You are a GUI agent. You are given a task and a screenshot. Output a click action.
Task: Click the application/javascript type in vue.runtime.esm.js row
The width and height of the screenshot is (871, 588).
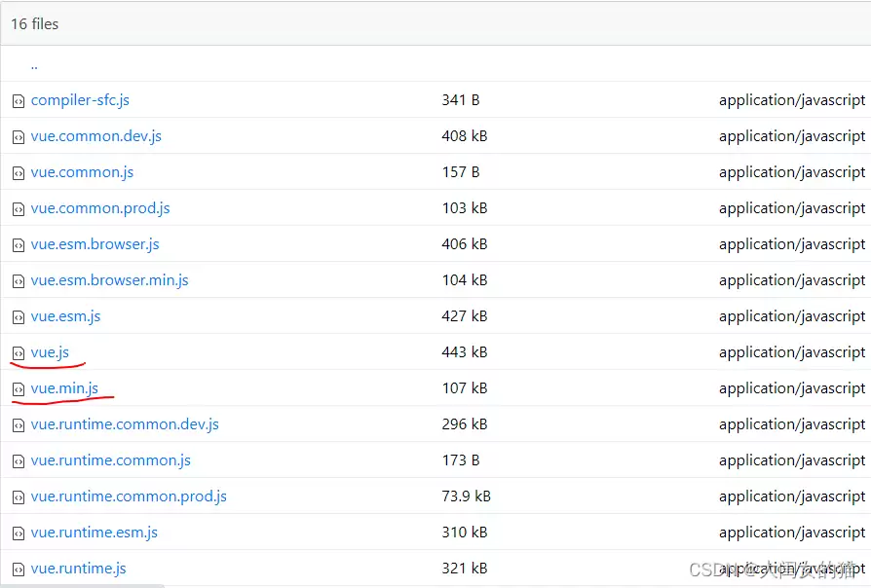tap(792, 533)
